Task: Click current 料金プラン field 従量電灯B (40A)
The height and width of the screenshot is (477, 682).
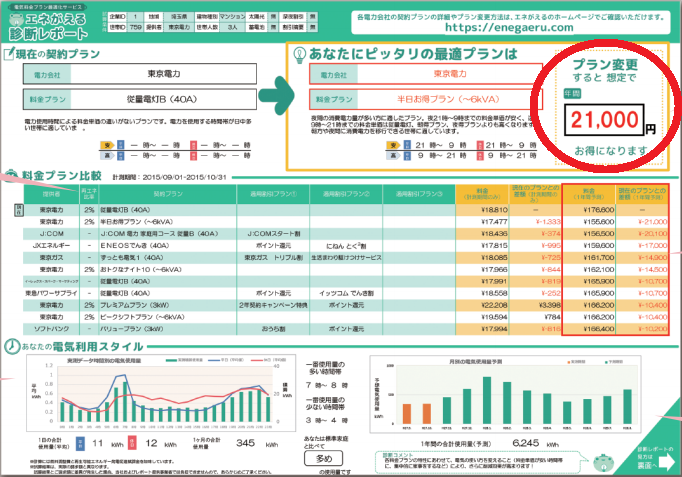Action: (x=140, y=100)
